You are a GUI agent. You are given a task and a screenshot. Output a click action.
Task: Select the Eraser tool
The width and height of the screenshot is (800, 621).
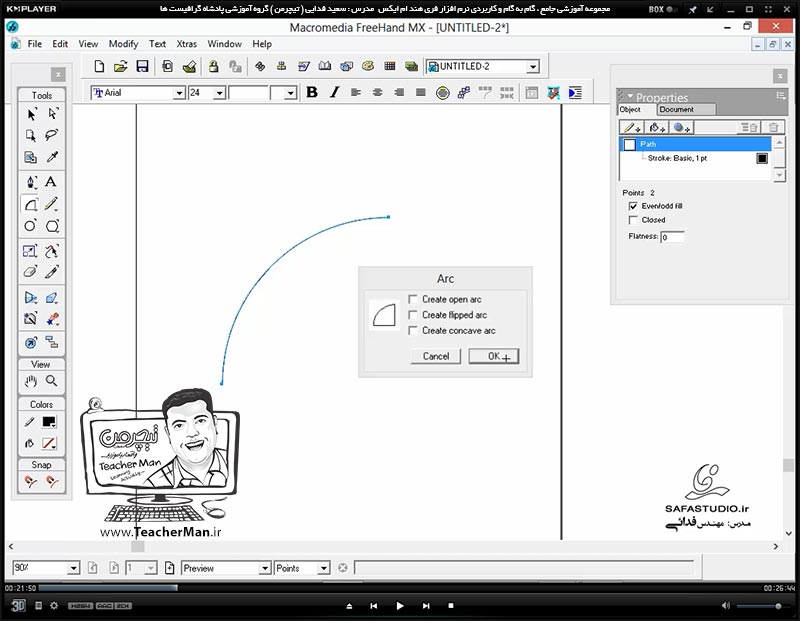click(30, 271)
